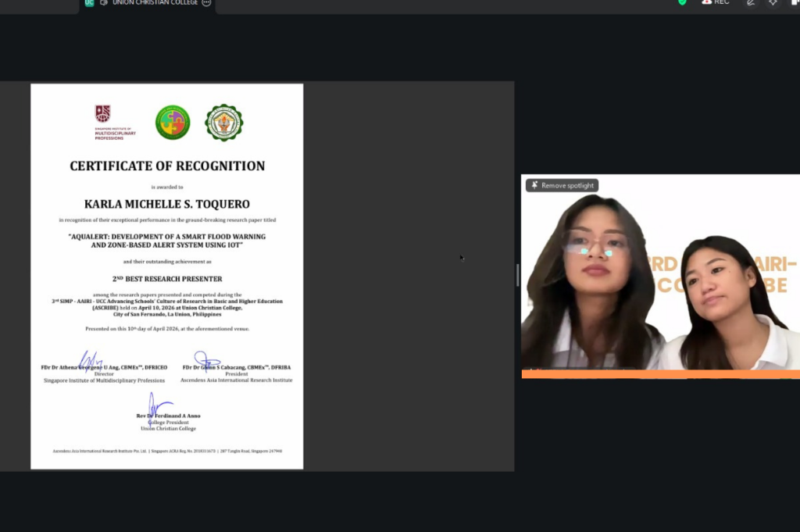This screenshot has height=532, width=800.
Task: Click the REC cloud recording indicator
Action: (x=716, y=2)
